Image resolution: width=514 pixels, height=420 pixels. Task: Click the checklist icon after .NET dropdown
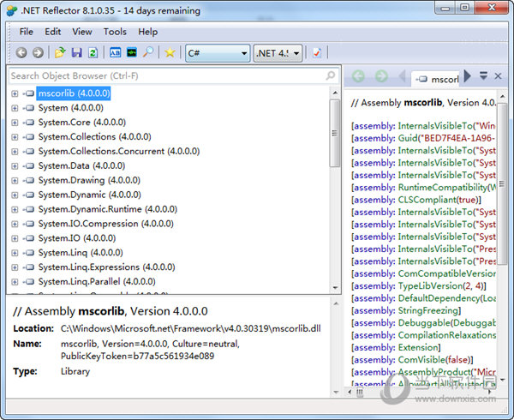tap(317, 53)
